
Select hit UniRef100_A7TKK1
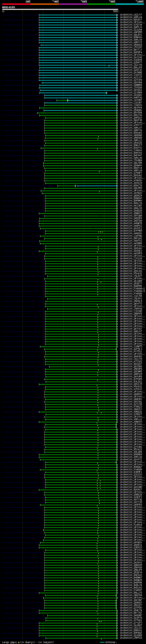tap(131, 620)
